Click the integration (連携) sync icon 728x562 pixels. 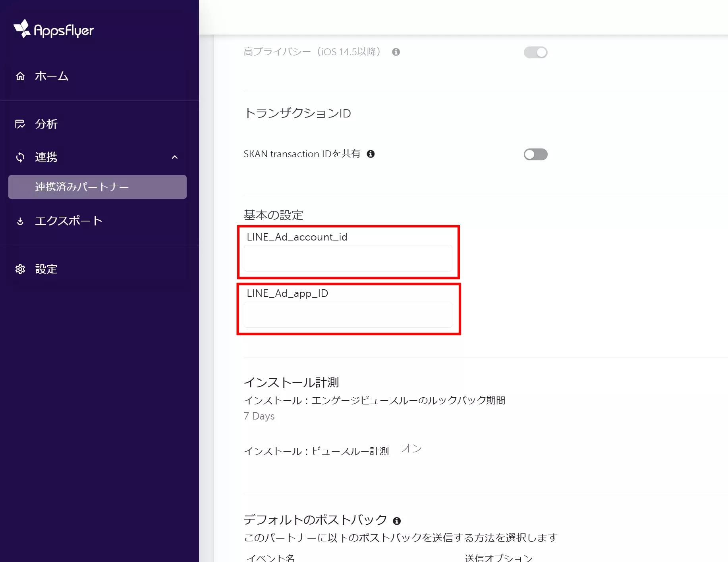coord(20,157)
